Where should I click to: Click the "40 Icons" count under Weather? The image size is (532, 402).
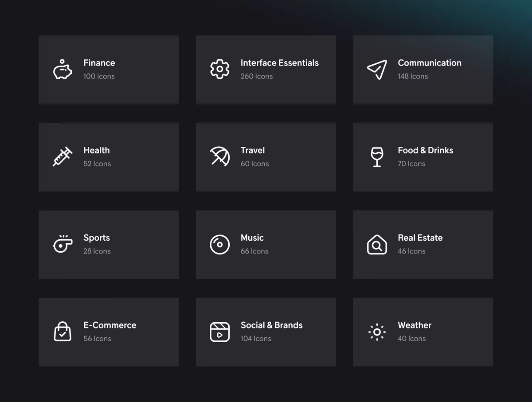coord(411,338)
